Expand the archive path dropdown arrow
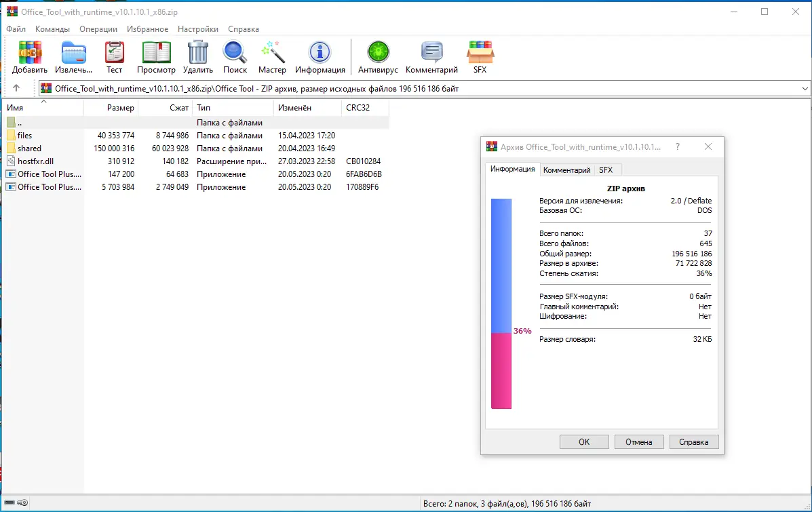The height and width of the screenshot is (512, 812). pos(805,88)
